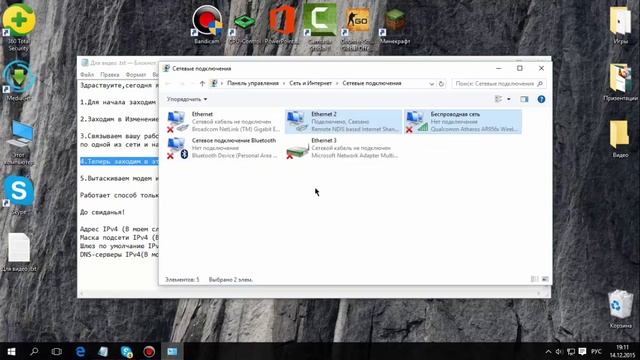Open the Презентации folder on desktop
Viewport: 640px width, 360px height.
[620, 82]
